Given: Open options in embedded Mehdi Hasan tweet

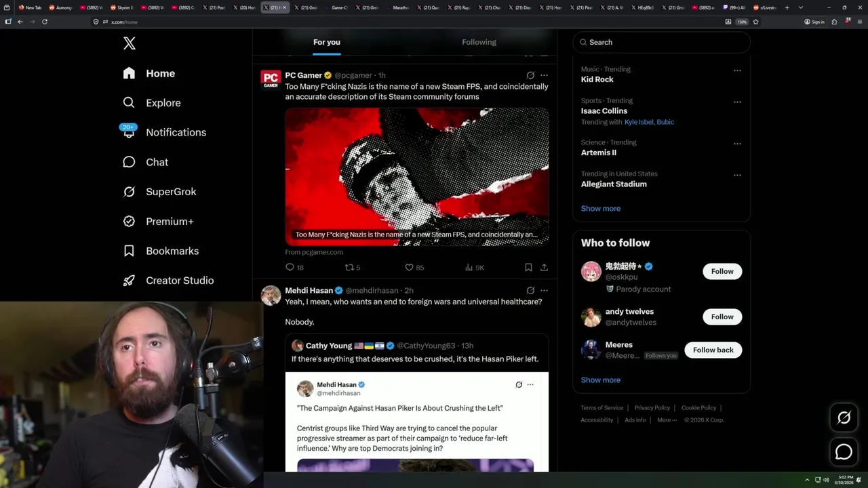Looking at the screenshot, I should (530, 384).
